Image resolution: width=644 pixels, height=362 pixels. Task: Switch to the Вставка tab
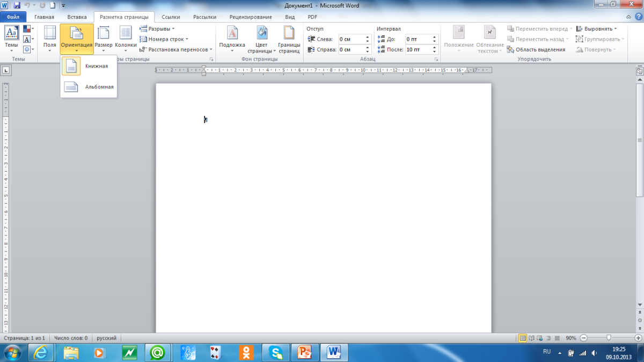[x=77, y=17]
